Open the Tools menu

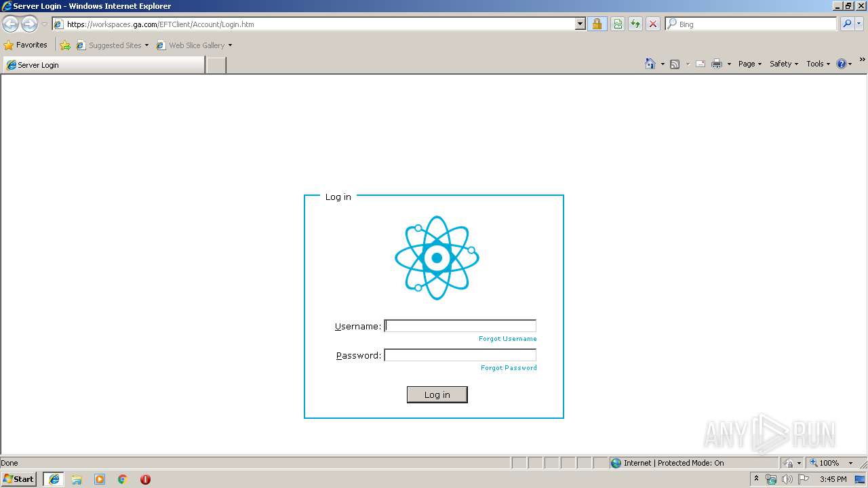818,64
